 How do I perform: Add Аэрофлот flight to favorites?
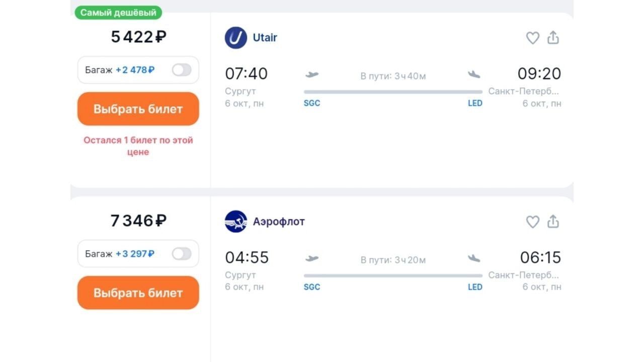pyautogui.click(x=532, y=222)
